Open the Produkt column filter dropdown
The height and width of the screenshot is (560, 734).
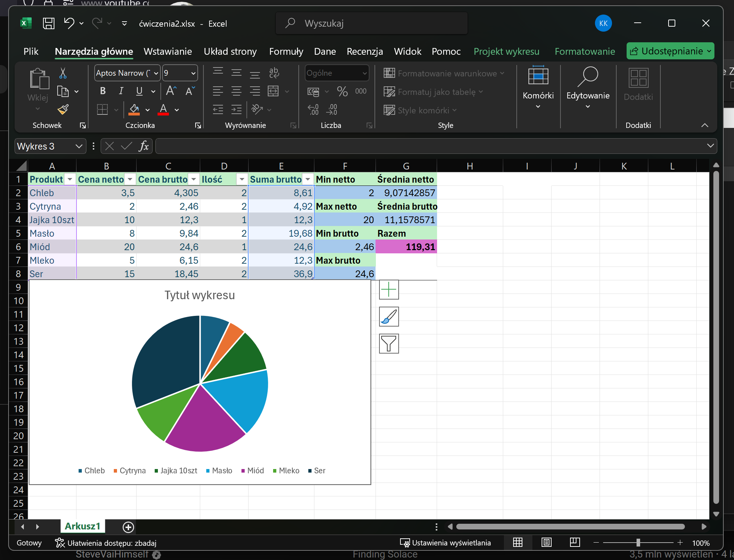click(x=70, y=179)
